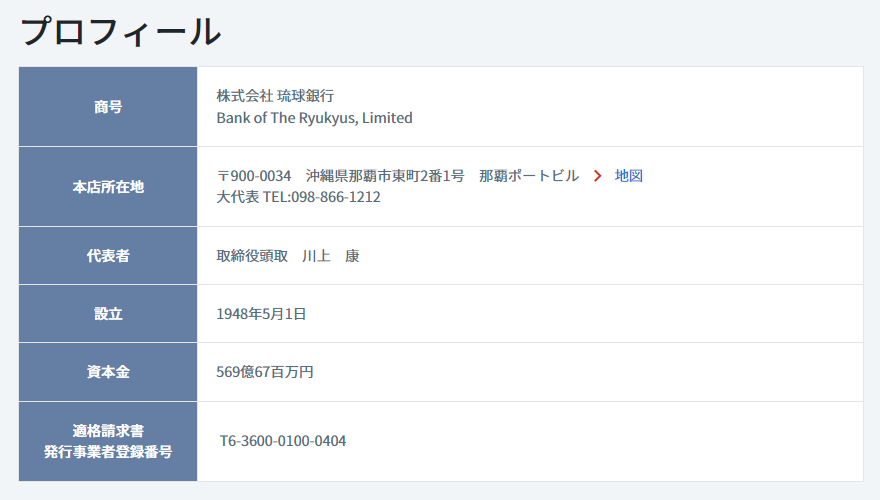Image resolution: width=880 pixels, height=500 pixels.
Task: Select the 設立 header cell
Action: click(108, 314)
